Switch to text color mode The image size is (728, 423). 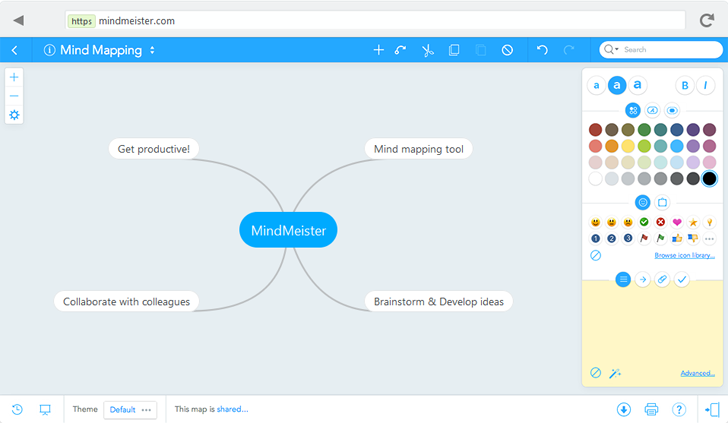tap(652, 111)
